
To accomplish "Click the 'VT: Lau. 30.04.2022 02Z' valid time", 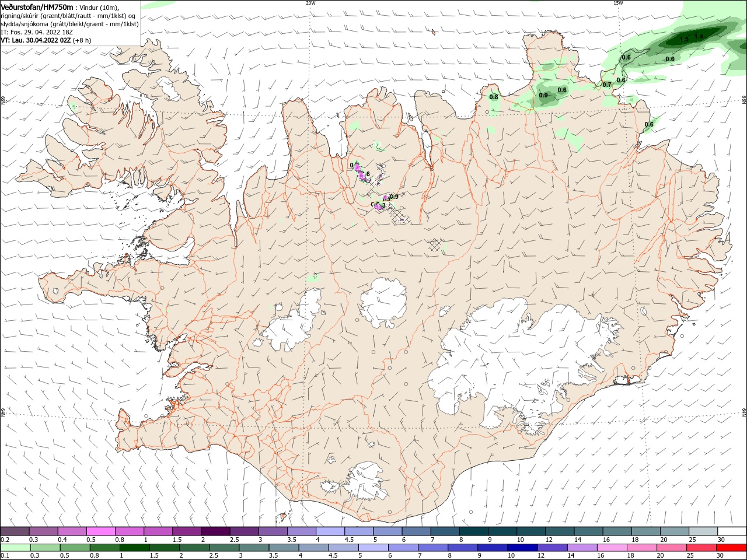I will pos(36,40).
